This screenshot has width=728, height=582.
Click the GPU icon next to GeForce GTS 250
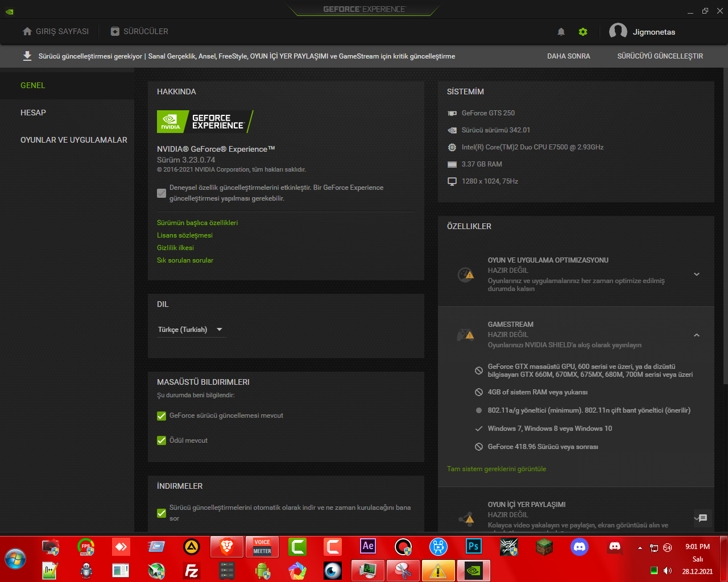pyautogui.click(x=452, y=113)
